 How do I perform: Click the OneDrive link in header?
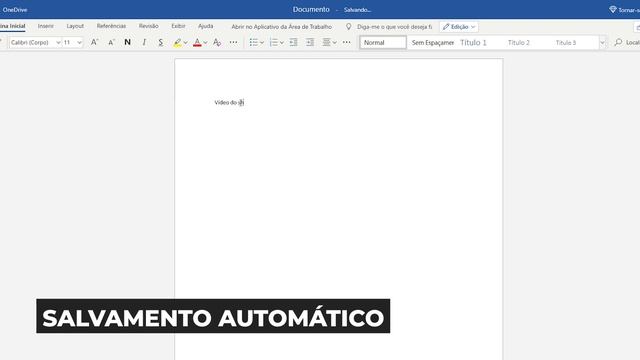[15, 9]
